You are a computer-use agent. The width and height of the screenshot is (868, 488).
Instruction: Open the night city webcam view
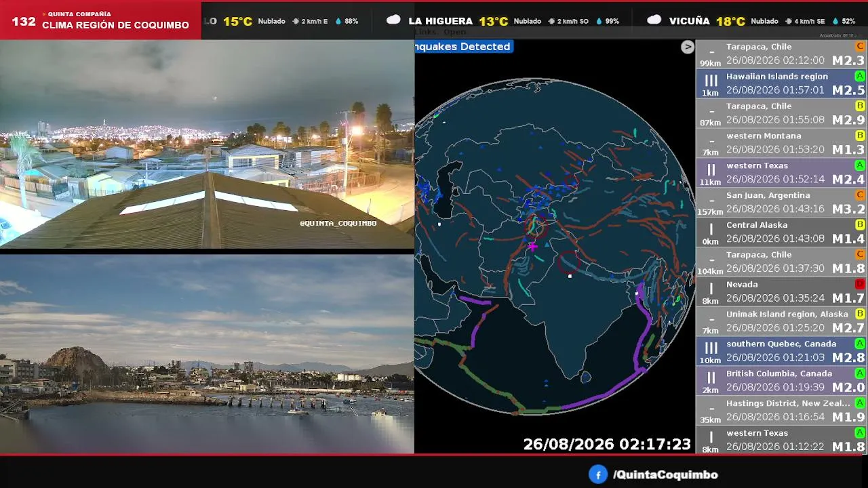207,144
